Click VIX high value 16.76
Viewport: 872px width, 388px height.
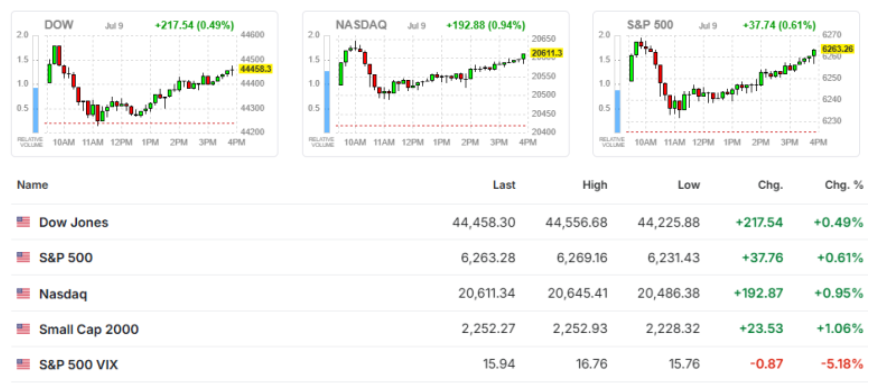pos(593,365)
